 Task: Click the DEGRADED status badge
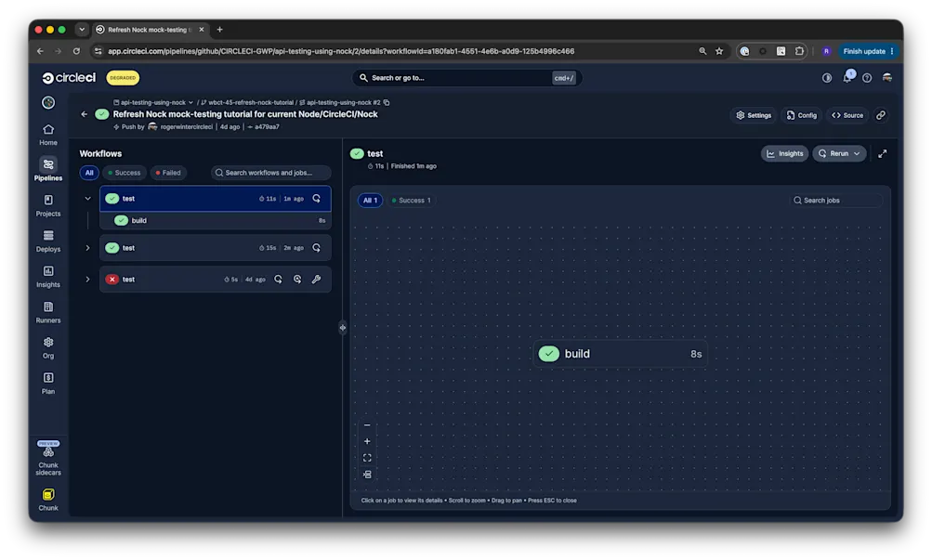pyautogui.click(x=123, y=78)
